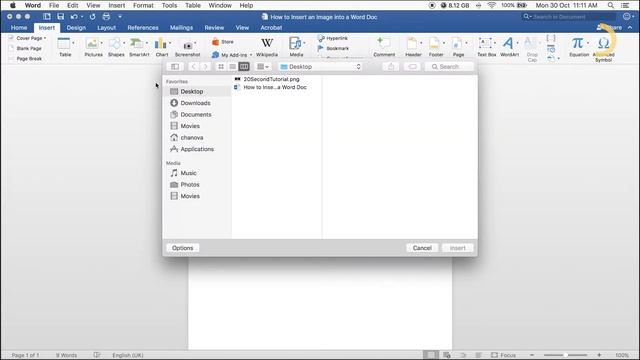Viewport: 640px width, 360px height.
Task: Open Wikipedia add-in
Action: [x=267, y=47]
